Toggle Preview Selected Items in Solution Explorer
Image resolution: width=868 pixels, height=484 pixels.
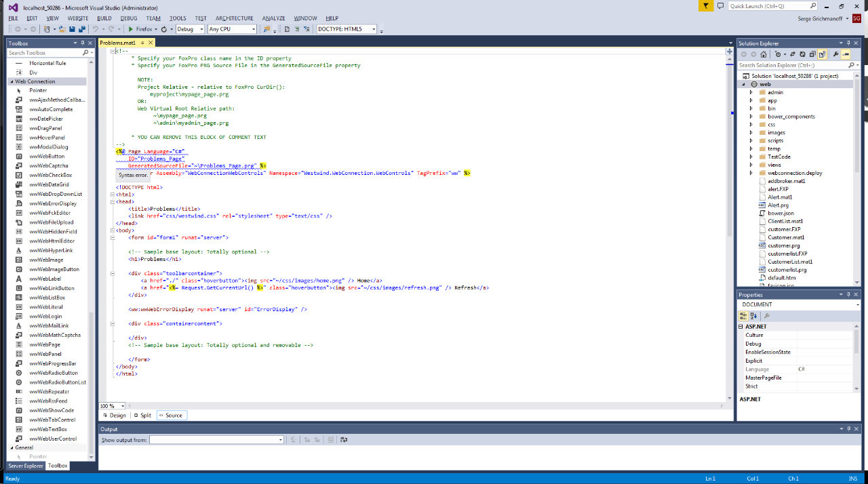[x=846, y=54]
